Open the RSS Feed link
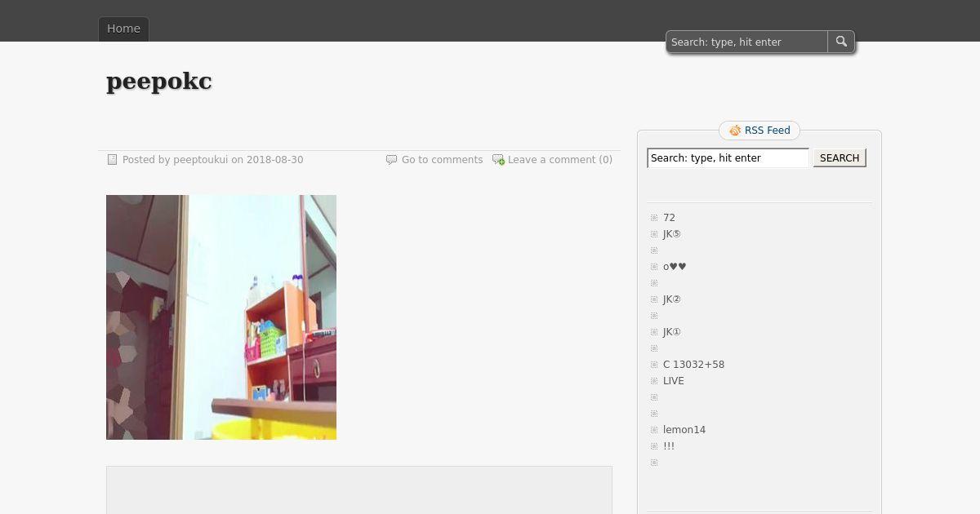980x514 pixels. click(x=767, y=131)
